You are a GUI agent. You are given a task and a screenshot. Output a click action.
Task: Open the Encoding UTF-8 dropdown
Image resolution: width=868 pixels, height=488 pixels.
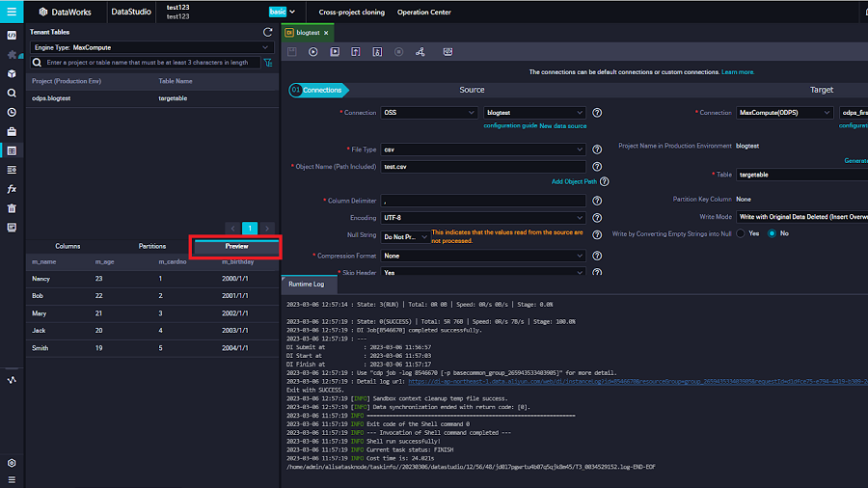tap(483, 218)
